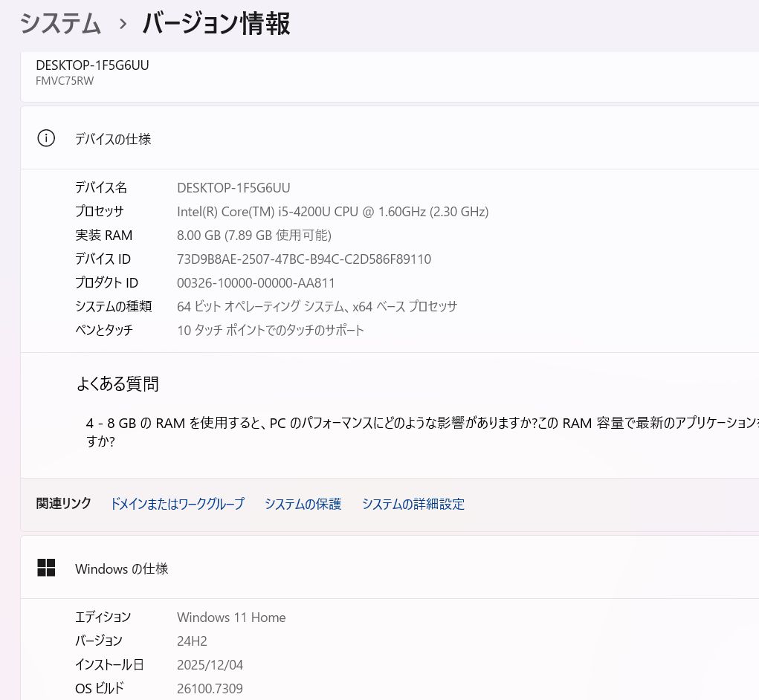Expand the Windows の仕様 section header
Viewport: 759px width, 700px height.
coord(390,568)
